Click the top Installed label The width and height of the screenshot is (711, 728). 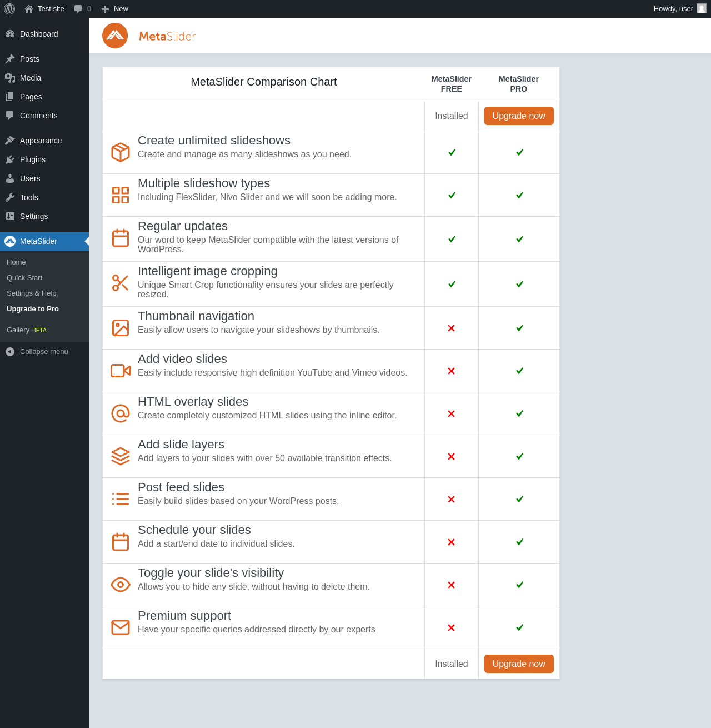[452, 116]
